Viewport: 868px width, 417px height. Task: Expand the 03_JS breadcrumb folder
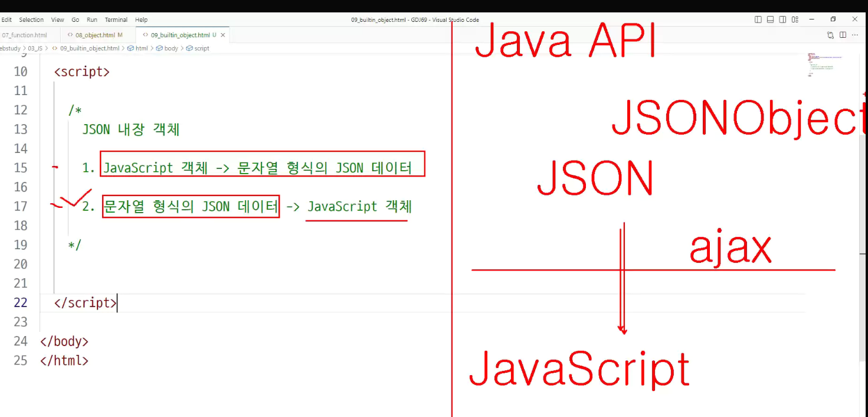(x=35, y=48)
